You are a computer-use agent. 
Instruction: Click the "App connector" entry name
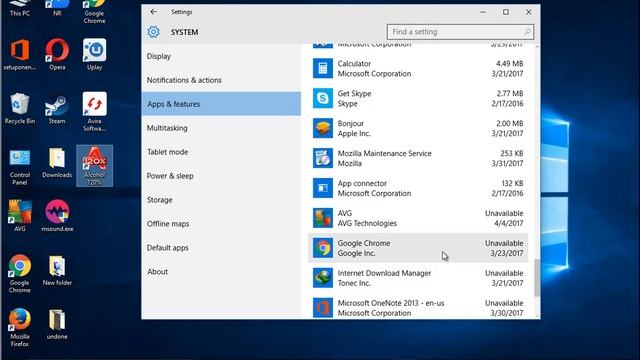362,183
